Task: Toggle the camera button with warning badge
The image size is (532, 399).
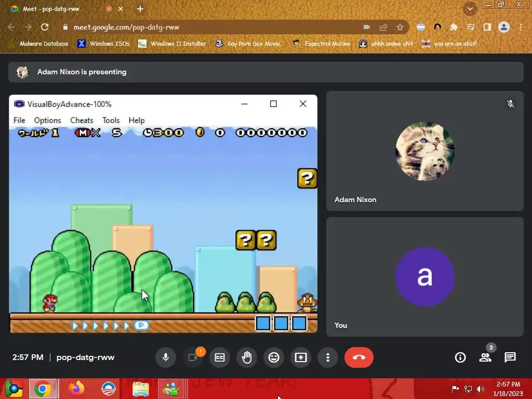Action: (193, 357)
